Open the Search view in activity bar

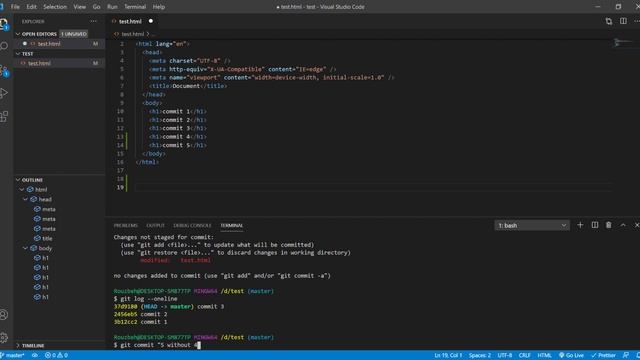(x=4, y=46)
